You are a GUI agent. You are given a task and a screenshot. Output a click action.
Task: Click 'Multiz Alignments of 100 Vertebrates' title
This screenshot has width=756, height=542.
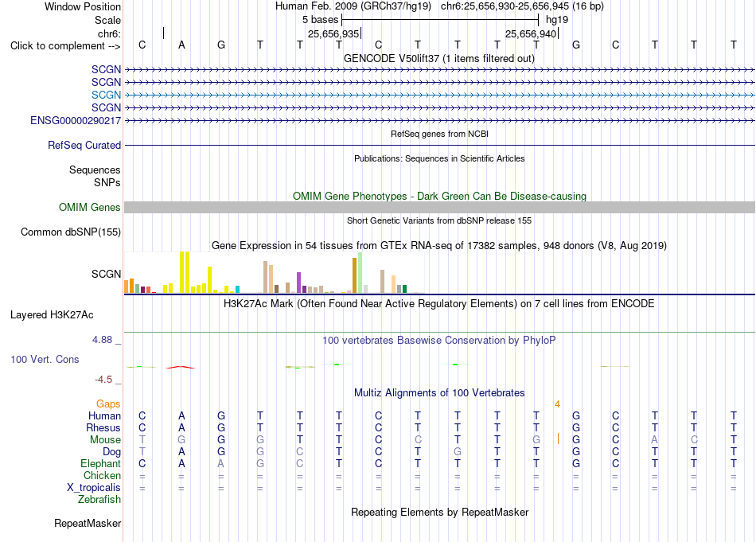pos(439,392)
